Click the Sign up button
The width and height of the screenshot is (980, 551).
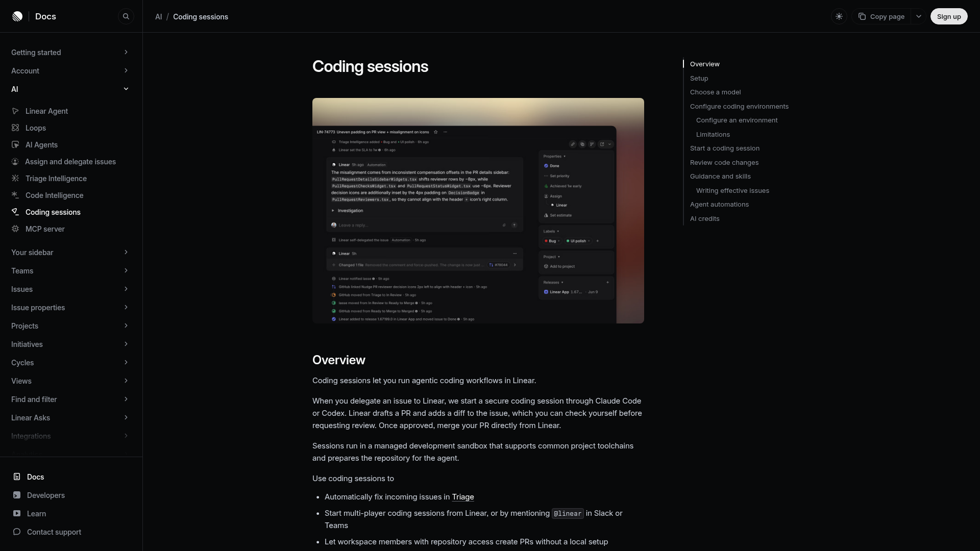(949, 16)
